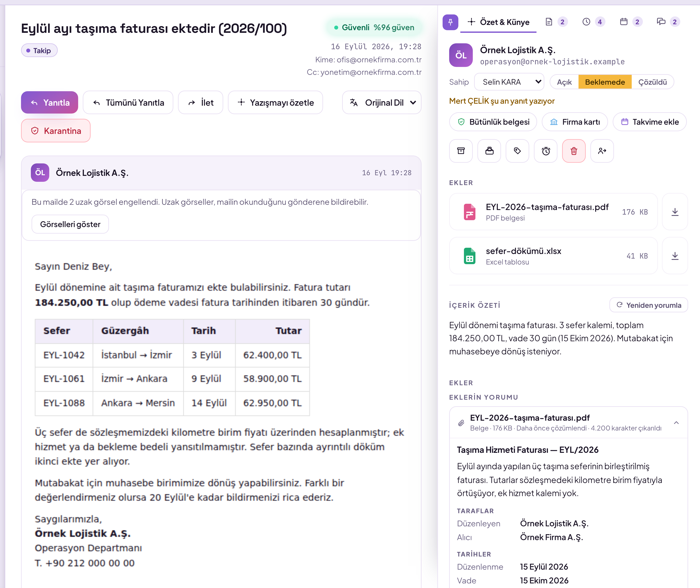Click the red trash delete icon
The image size is (700, 588).
pos(574,151)
